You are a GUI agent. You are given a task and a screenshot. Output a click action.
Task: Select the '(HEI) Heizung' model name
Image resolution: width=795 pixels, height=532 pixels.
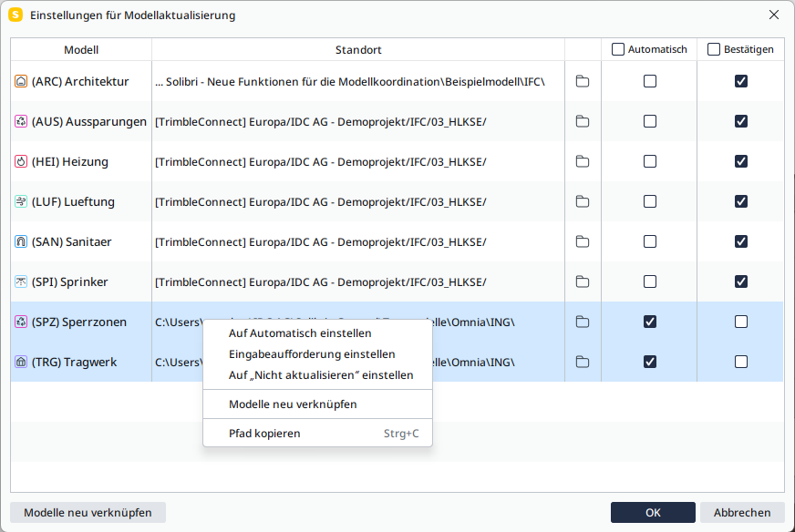(x=70, y=161)
